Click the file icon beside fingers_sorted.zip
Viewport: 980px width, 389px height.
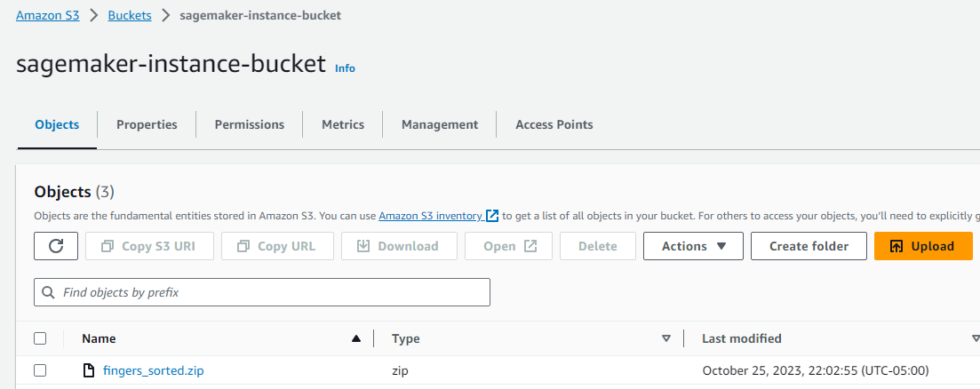[x=90, y=371]
